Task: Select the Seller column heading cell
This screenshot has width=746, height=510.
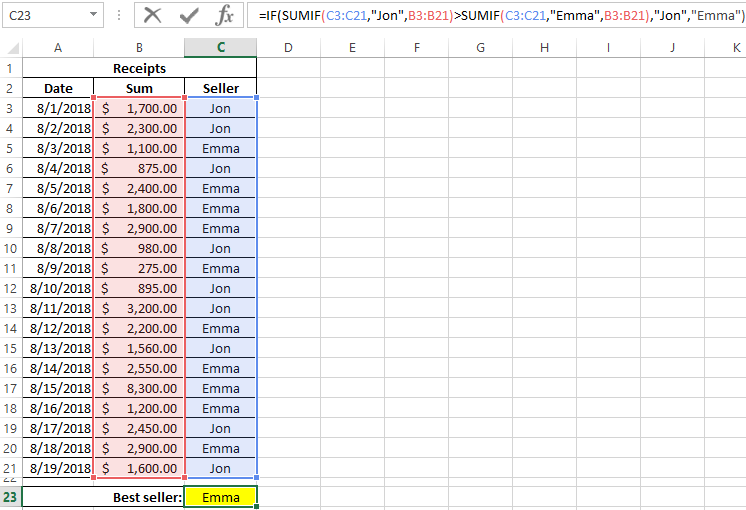Action: pyautogui.click(x=221, y=88)
